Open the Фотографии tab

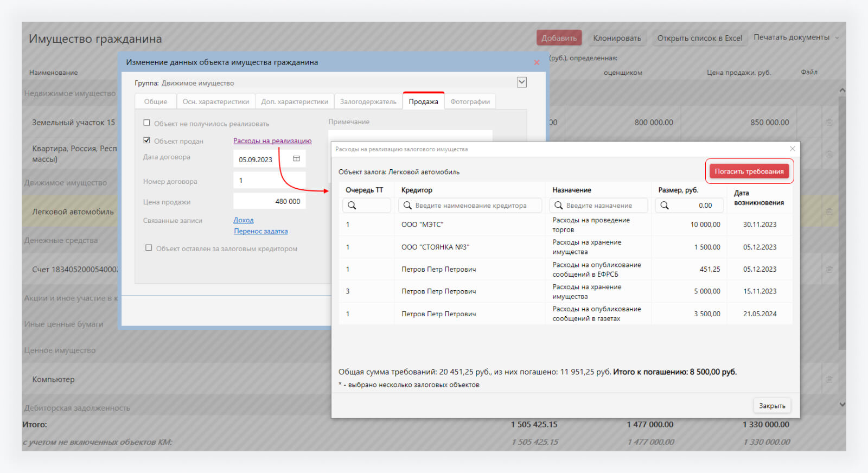(470, 101)
